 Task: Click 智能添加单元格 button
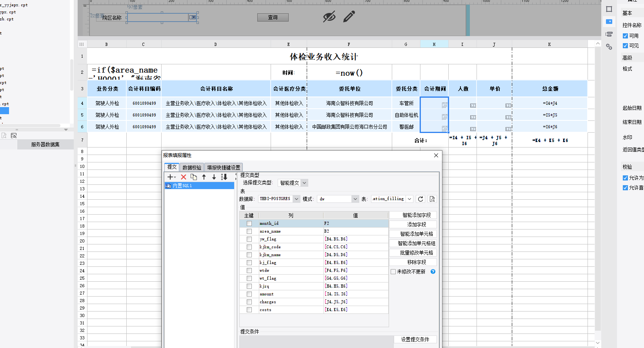(413, 234)
